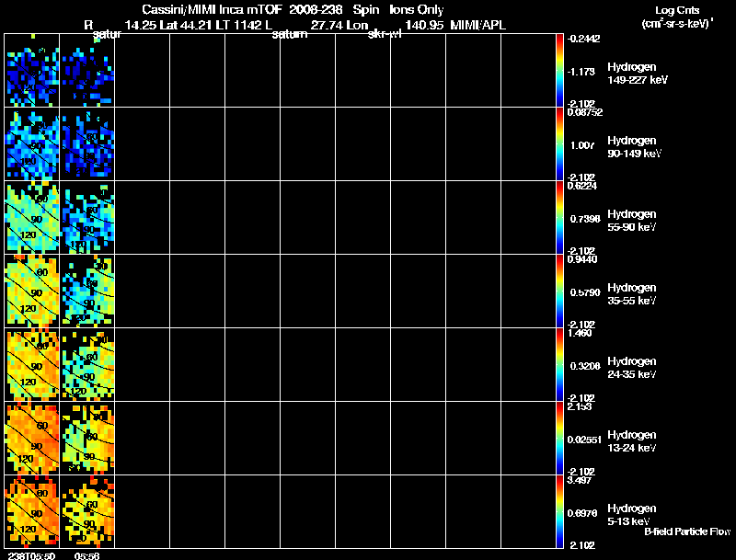The height and width of the screenshot is (560, 736).
Task: Click the "24-35 keV" energy label
Action: pos(632,374)
